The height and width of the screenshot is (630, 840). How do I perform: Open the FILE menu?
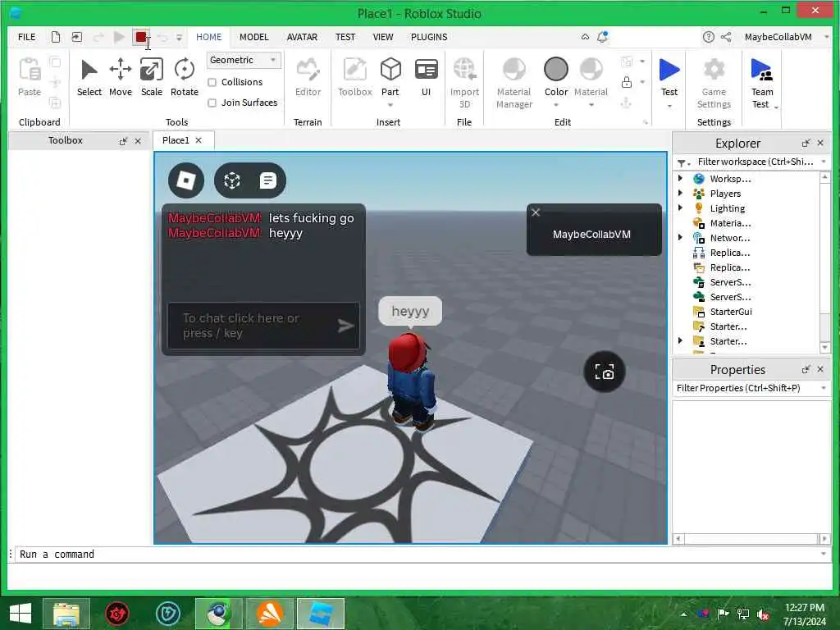(x=27, y=37)
